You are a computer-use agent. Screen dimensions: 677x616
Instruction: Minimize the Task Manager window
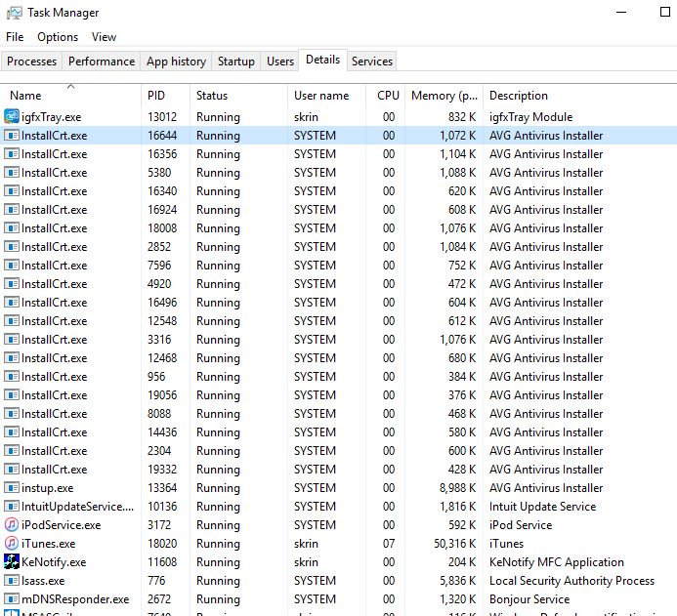621,12
